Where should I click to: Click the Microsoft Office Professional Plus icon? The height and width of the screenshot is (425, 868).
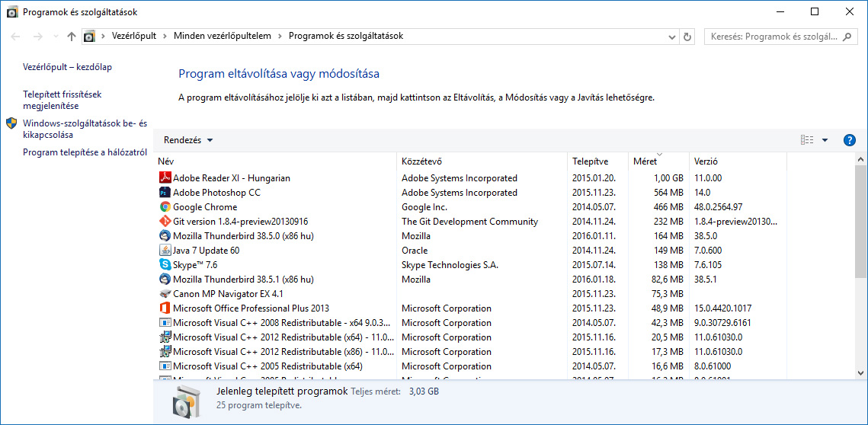(165, 308)
